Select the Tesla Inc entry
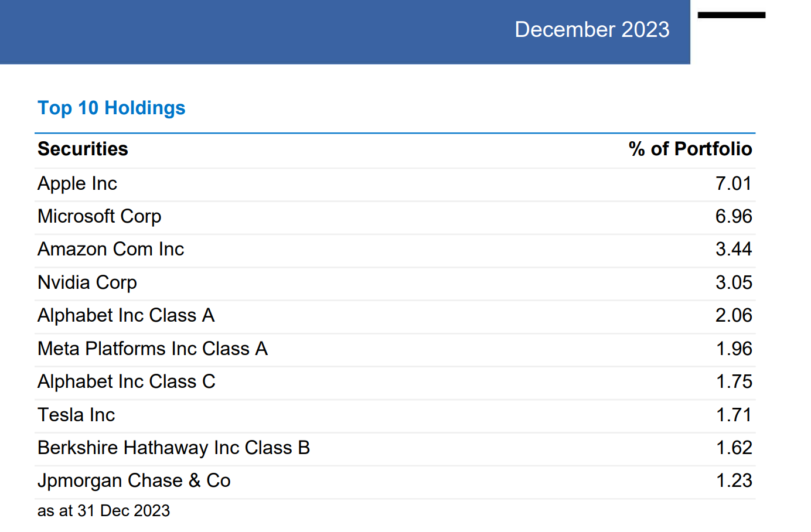The image size is (811, 532). [76, 415]
